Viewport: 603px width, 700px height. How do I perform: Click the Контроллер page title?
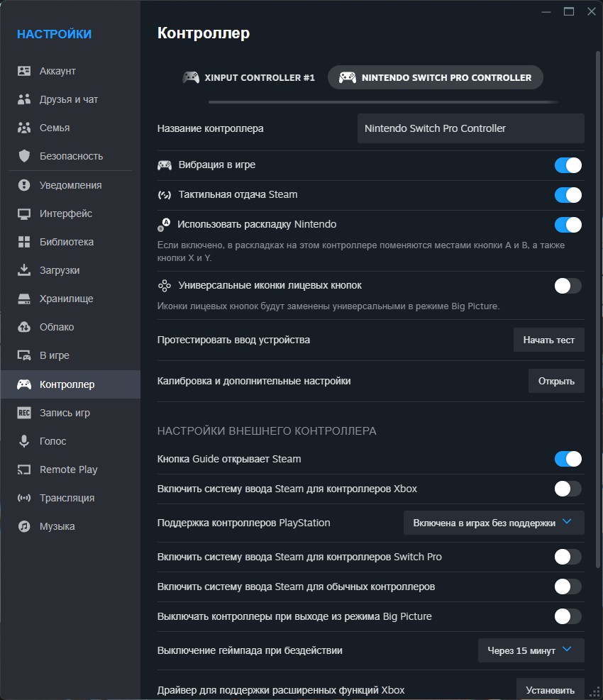[x=203, y=33]
